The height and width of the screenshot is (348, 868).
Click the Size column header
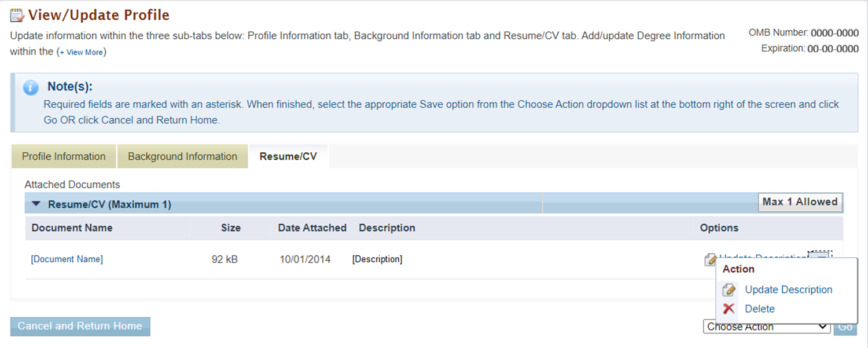tap(230, 228)
